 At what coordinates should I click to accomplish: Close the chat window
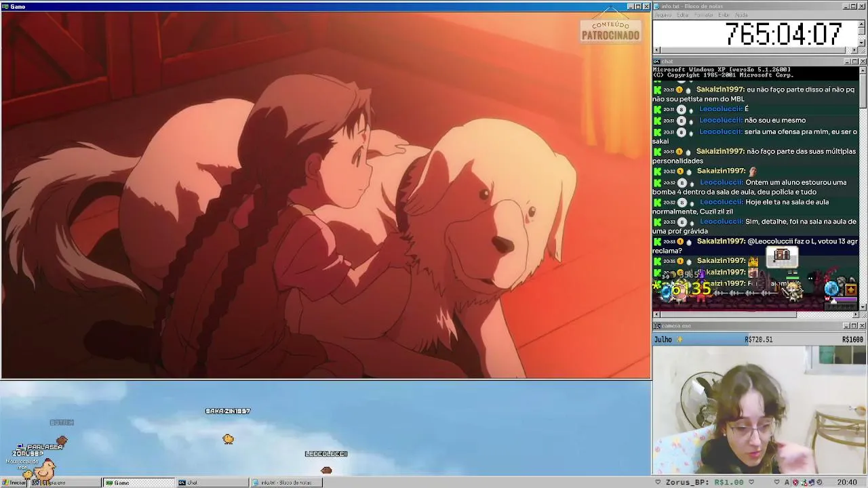click(x=863, y=62)
